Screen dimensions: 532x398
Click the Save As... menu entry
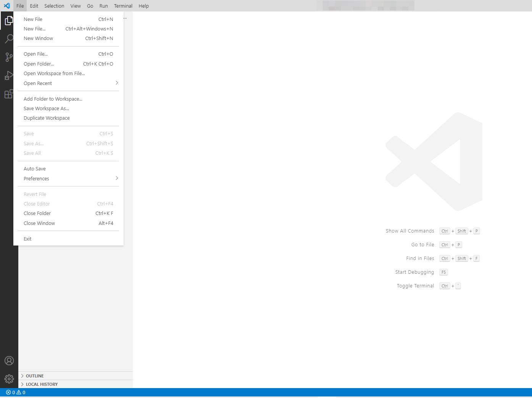(69, 144)
